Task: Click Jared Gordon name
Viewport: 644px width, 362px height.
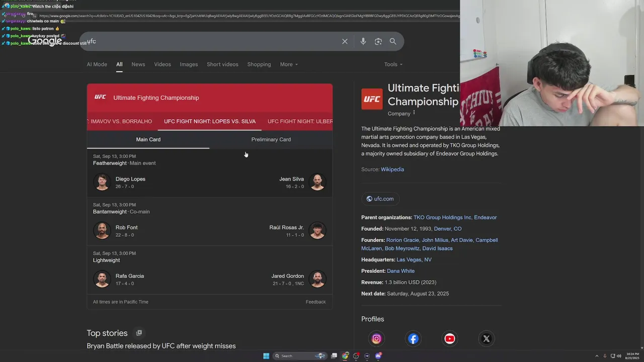Action: tap(287, 276)
